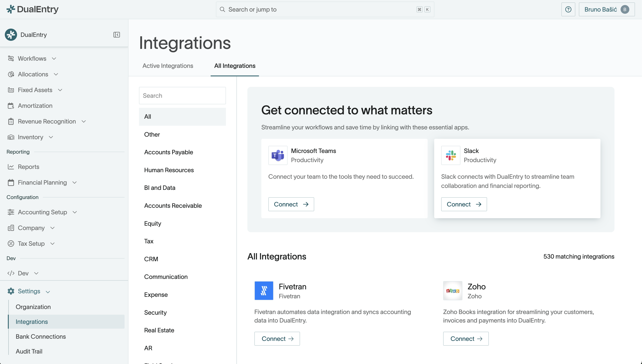This screenshot has width=642, height=364.
Task: Click the help question mark icon
Action: (568, 10)
